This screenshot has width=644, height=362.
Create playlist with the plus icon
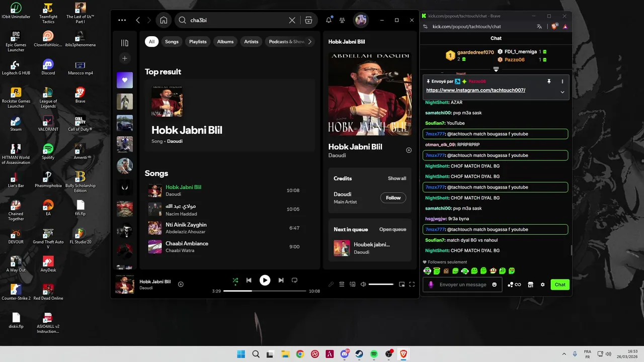point(125,58)
